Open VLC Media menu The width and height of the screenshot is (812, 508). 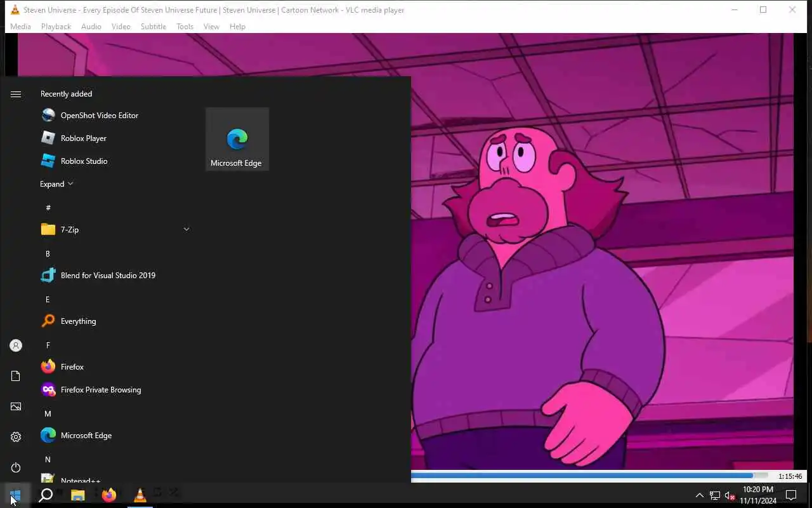click(x=20, y=27)
